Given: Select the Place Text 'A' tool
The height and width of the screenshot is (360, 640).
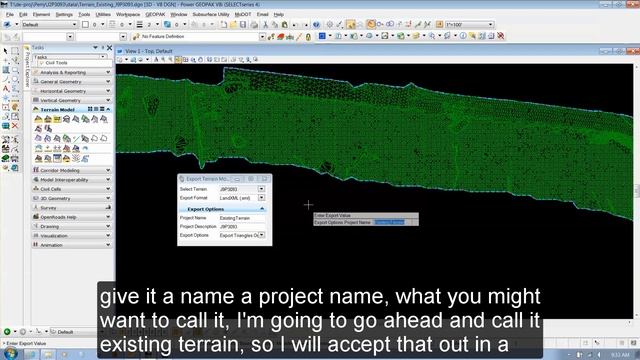Looking at the screenshot, I should click(x=5, y=89).
